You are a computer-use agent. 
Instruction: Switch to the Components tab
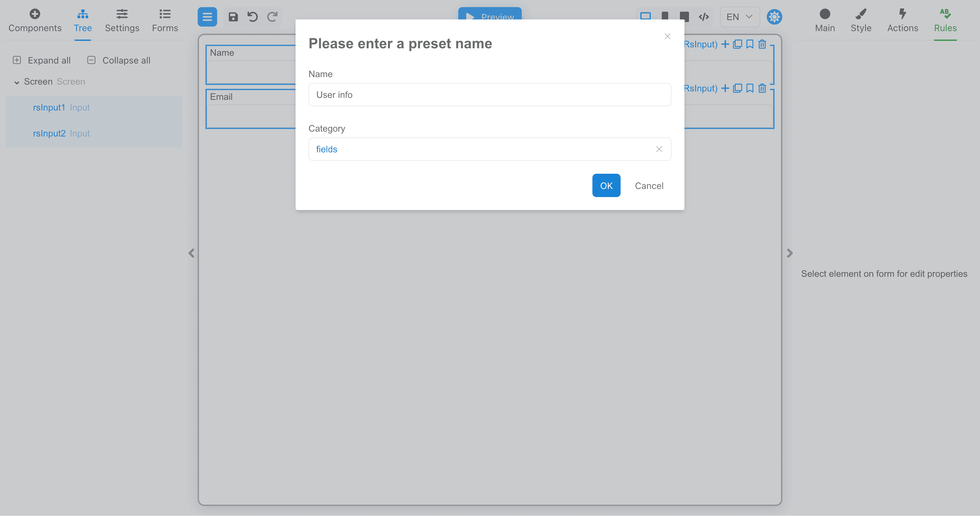pos(35,20)
